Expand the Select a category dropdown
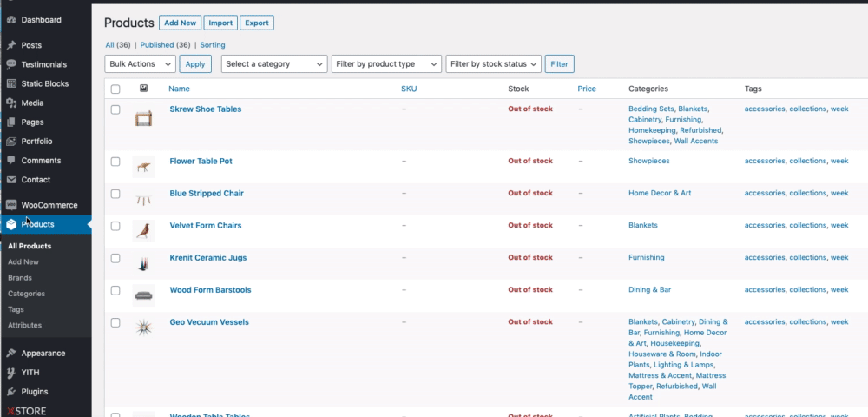This screenshot has height=417, width=868. (x=274, y=64)
